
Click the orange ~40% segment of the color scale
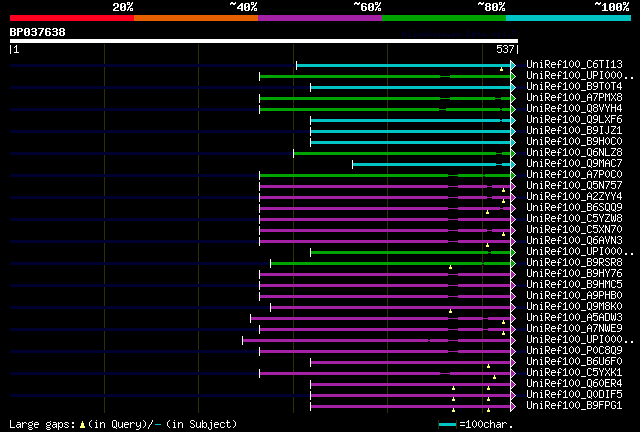[196, 18]
